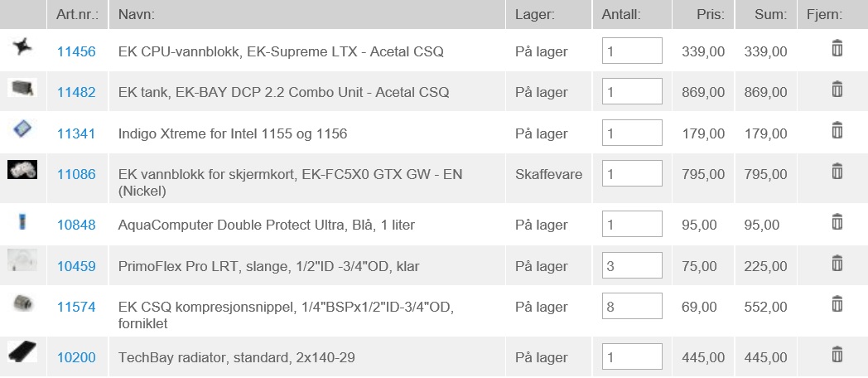Screen dimensions: 868x378
Task: Click trash icon for TechBay radiator
Action: click(x=837, y=354)
